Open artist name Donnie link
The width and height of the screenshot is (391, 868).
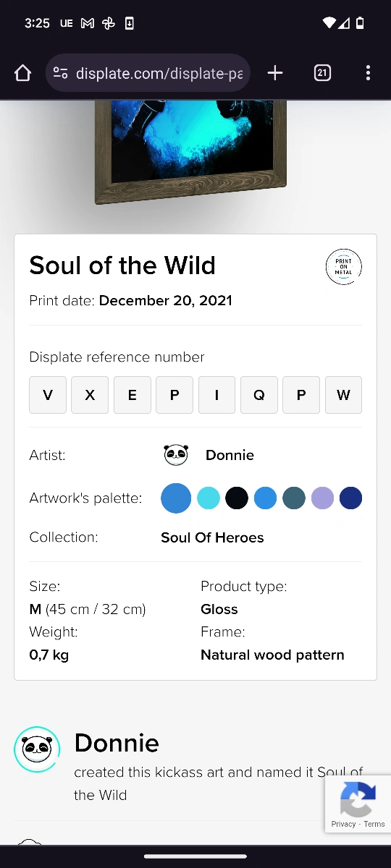pyautogui.click(x=230, y=455)
